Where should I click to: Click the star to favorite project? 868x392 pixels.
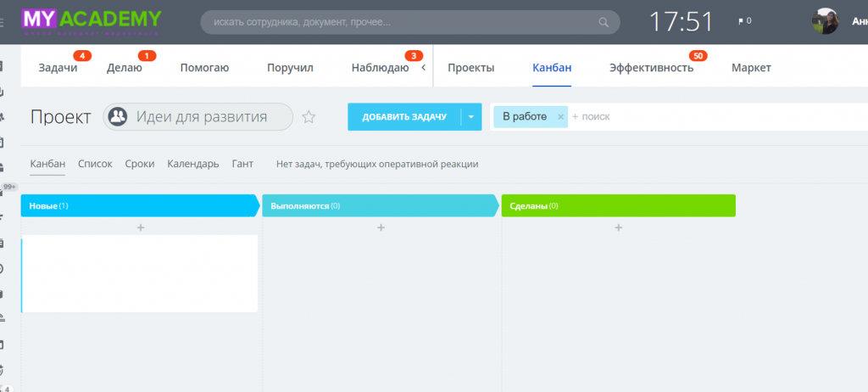[309, 117]
